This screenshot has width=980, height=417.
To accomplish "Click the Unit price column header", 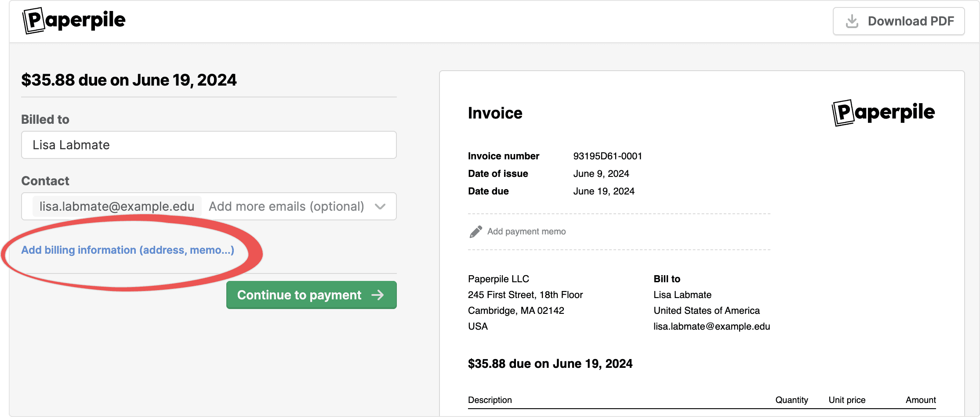I will pyautogui.click(x=846, y=400).
